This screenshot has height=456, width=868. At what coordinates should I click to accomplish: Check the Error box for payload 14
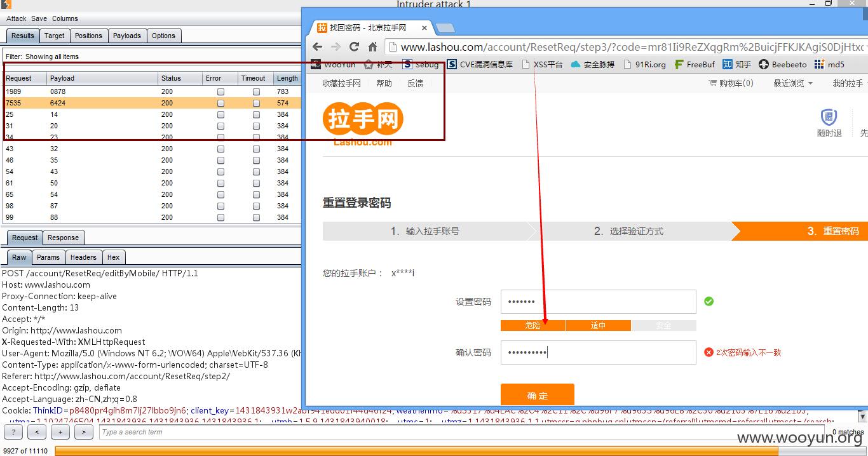tap(220, 114)
